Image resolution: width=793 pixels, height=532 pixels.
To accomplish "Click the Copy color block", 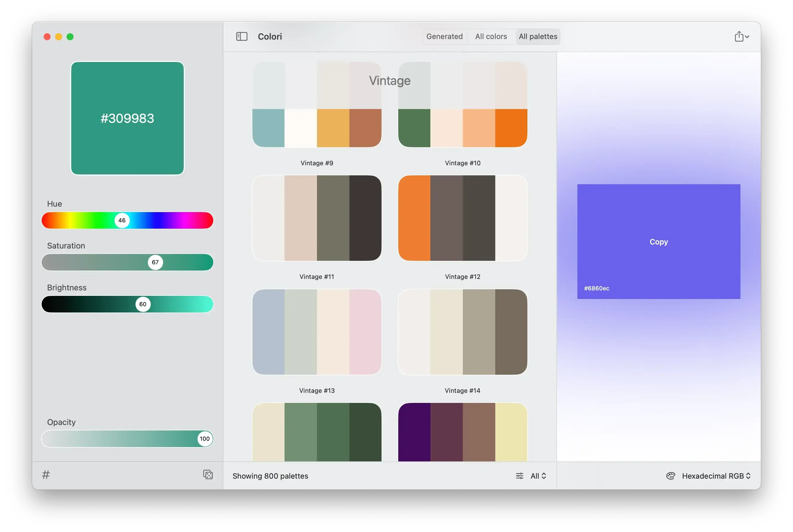I will pos(659,242).
